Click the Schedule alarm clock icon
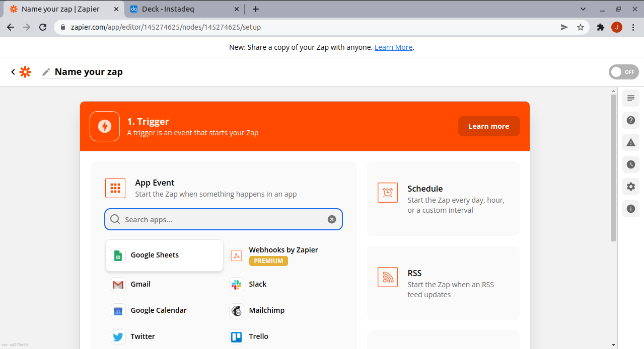 [387, 193]
